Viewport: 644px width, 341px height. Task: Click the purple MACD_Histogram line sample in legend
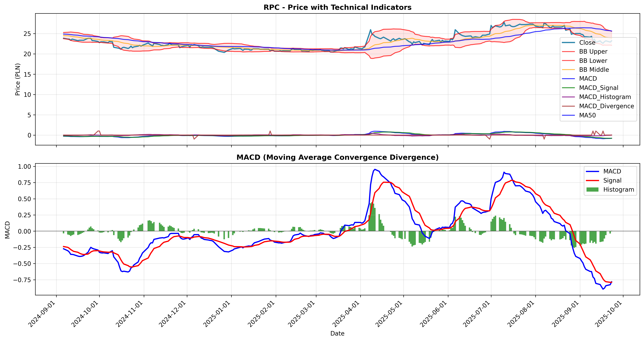(569, 97)
